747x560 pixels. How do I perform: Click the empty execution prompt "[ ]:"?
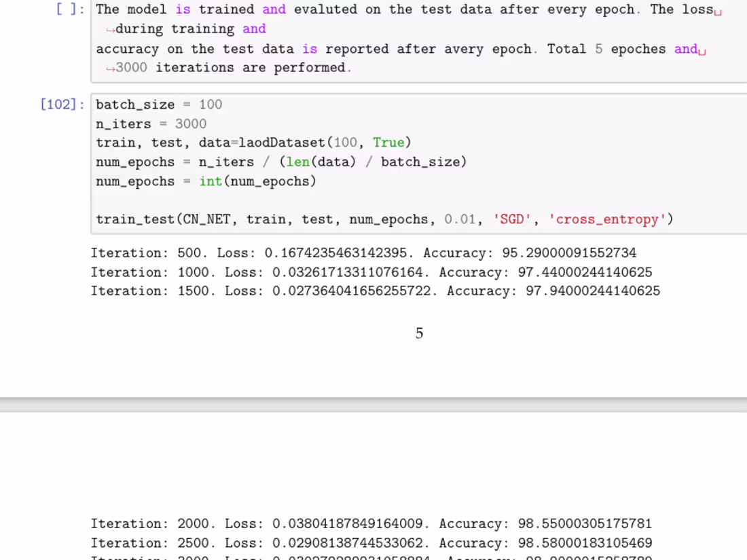coord(69,10)
